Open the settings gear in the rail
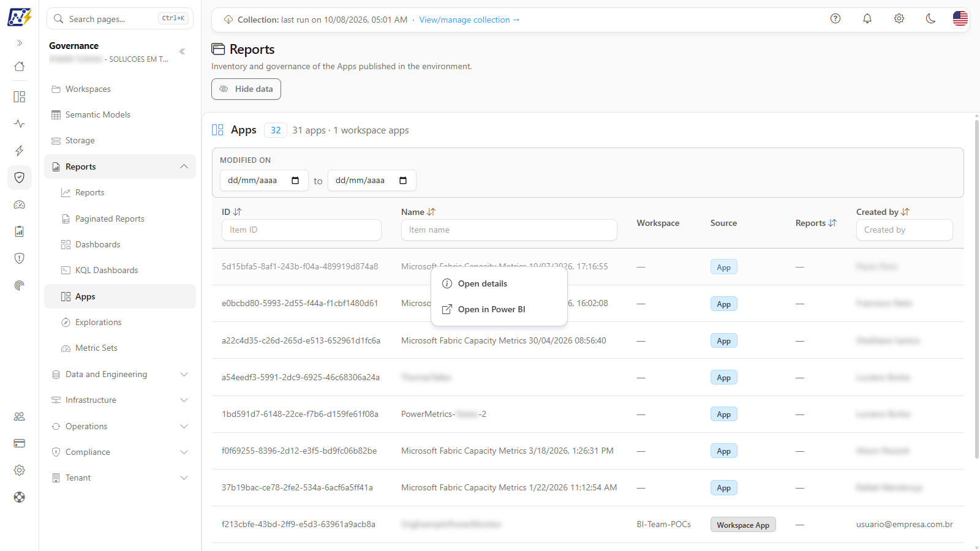Screen dimensions: 980x551 click(x=20, y=470)
